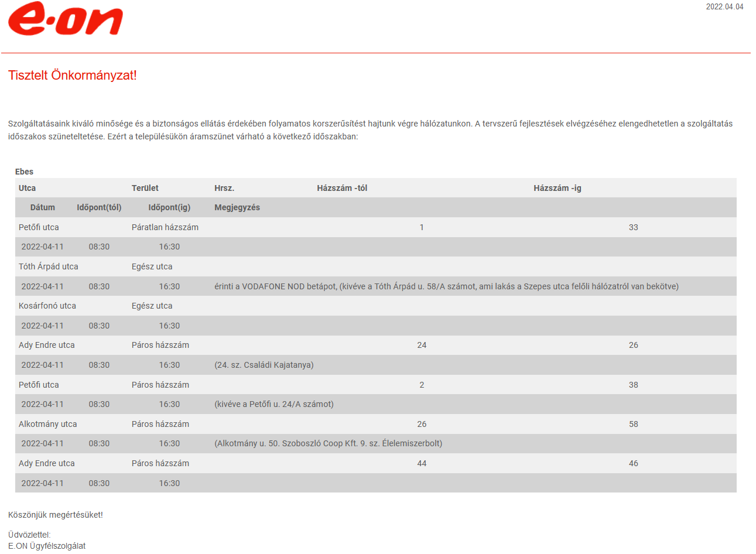Click house number 58 in Alkotmány row

[x=634, y=424]
